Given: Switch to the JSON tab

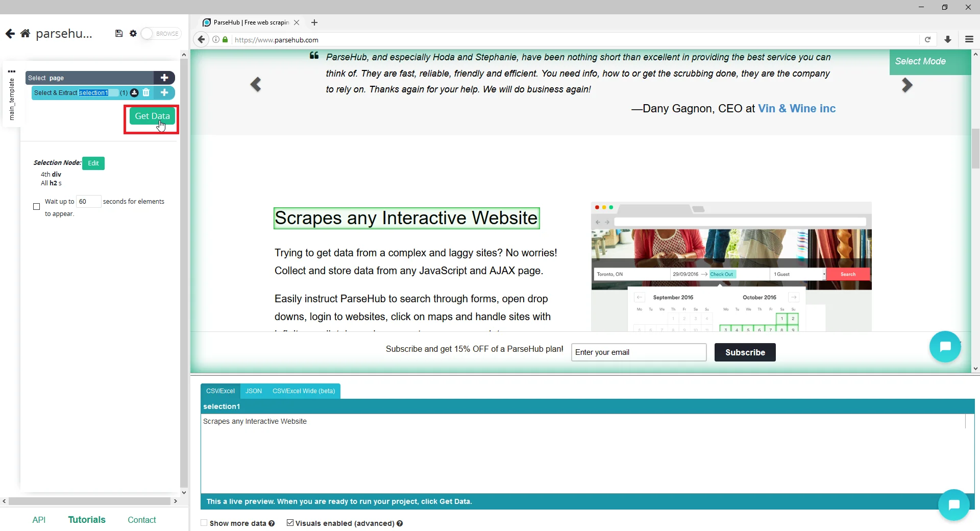Looking at the screenshot, I should 254,391.
